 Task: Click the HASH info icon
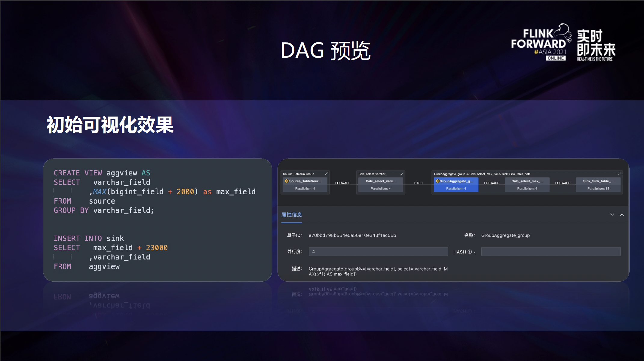coord(470,252)
